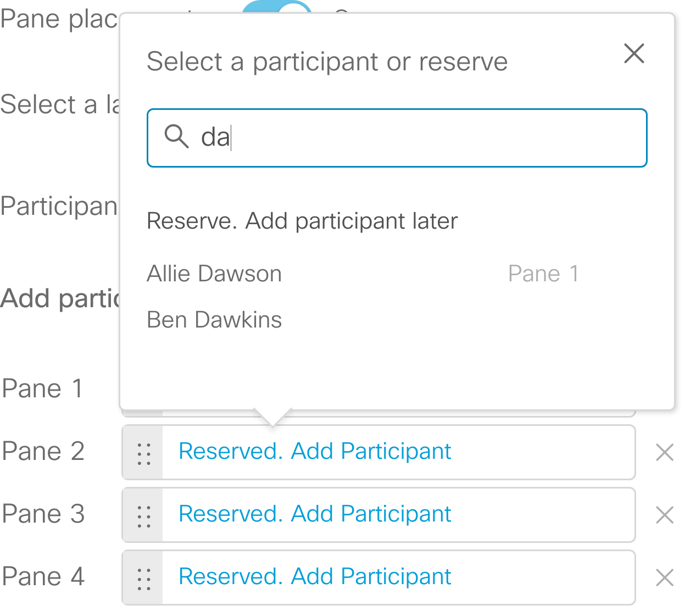Remove the reservation on Pane 2
Image resolution: width=685 pixels, height=616 pixels.
[x=664, y=452]
